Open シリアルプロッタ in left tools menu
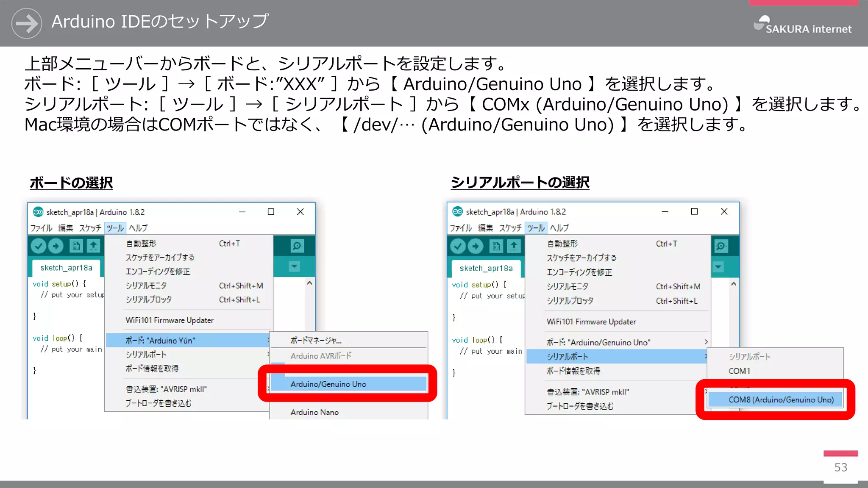This screenshot has width=868, height=488. pos(189,299)
